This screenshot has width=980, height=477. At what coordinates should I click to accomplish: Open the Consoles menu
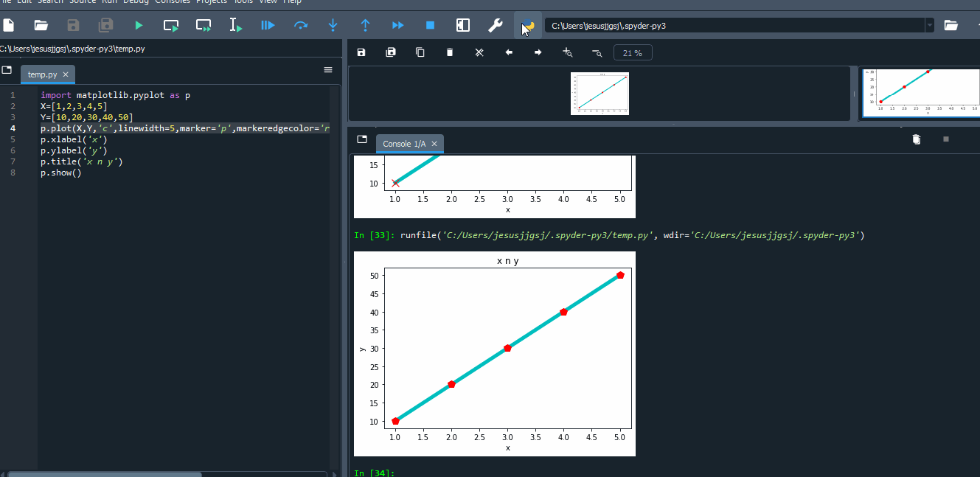(173, 2)
